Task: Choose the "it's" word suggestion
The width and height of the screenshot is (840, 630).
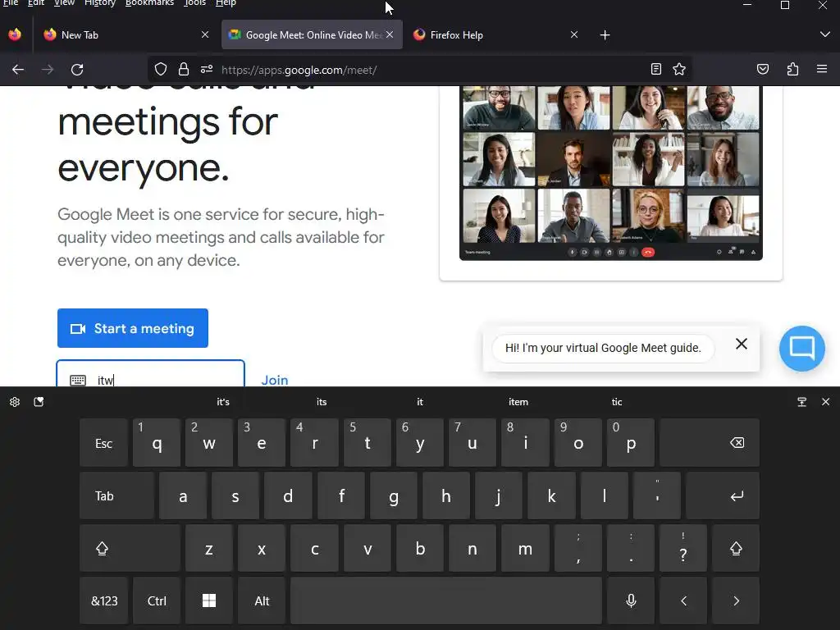Action: click(x=223, y=402)
